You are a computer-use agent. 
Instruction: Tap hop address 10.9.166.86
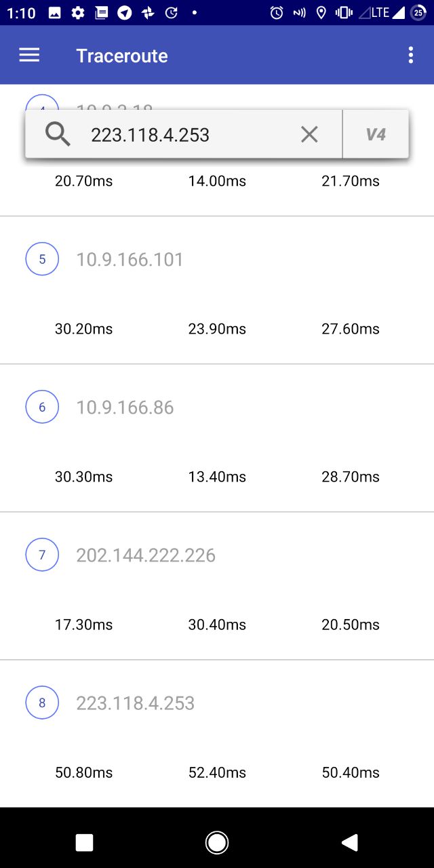pos(125,408)
